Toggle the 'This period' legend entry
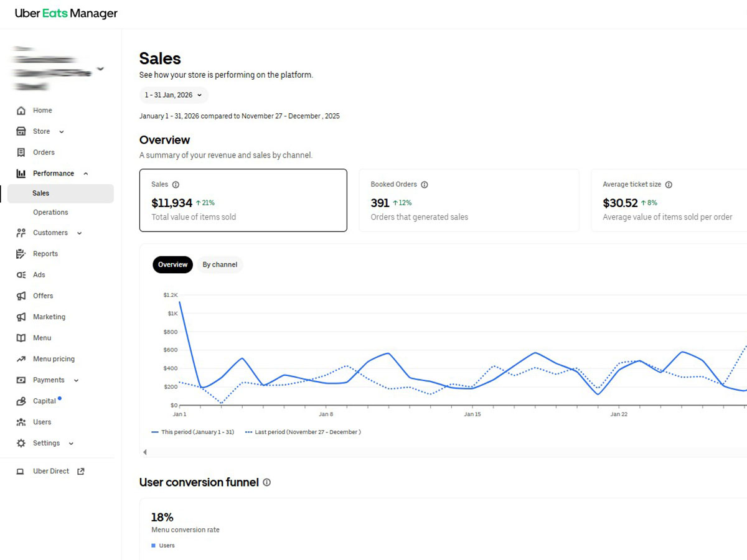The image size is (747, 560). tap(193, 431)
